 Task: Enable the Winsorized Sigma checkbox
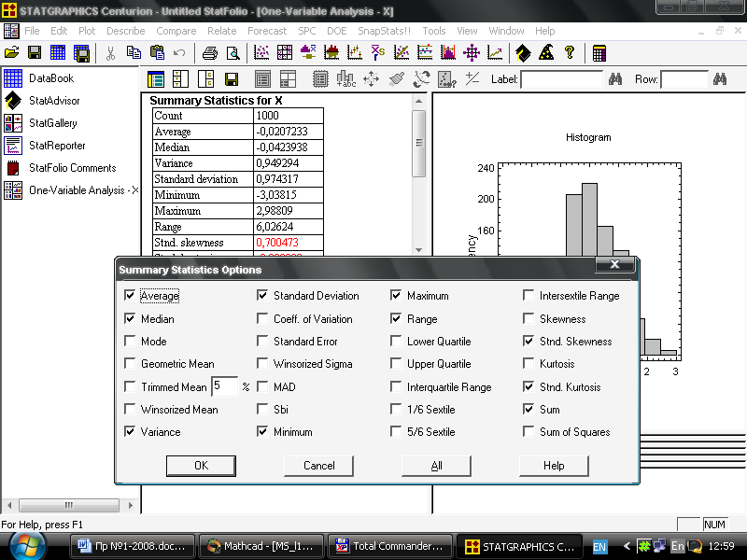click(x=262, y=363)
